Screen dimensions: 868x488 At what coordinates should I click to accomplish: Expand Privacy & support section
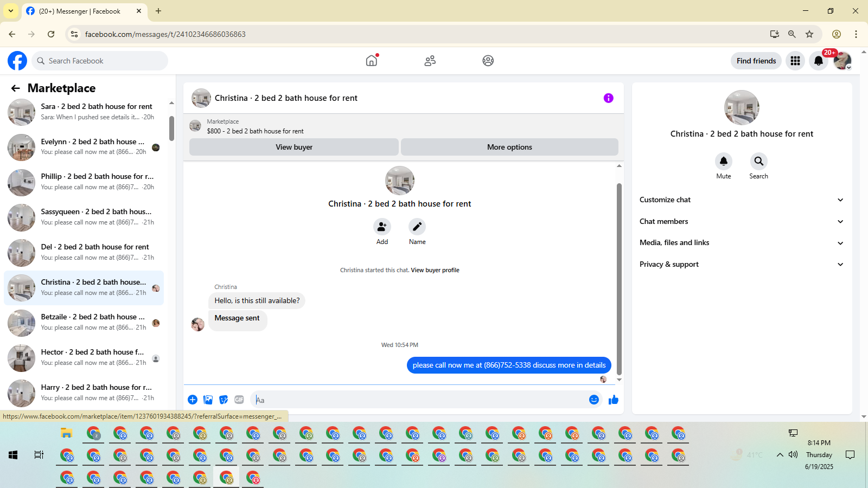click(742, 265)
